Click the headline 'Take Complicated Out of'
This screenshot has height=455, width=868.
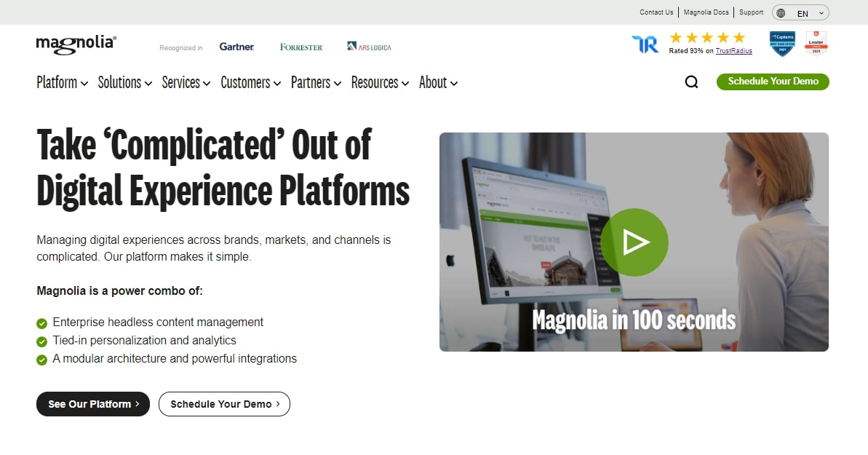click(x=204, y=145)
